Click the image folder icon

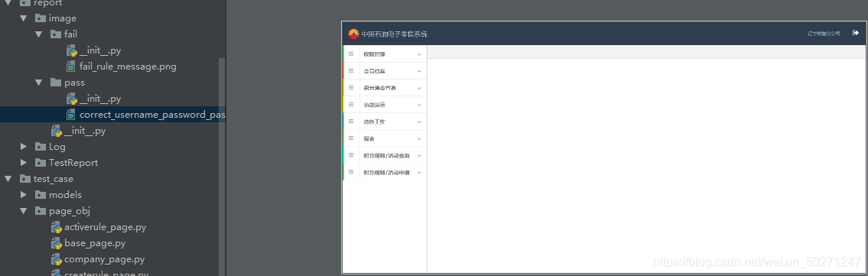(40, 18)
